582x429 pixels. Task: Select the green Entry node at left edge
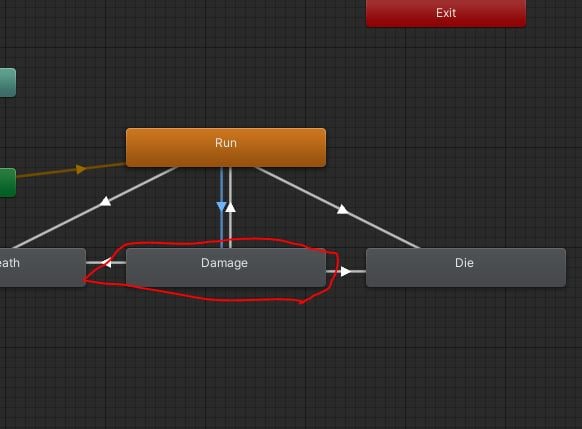(x=7, y=183)
